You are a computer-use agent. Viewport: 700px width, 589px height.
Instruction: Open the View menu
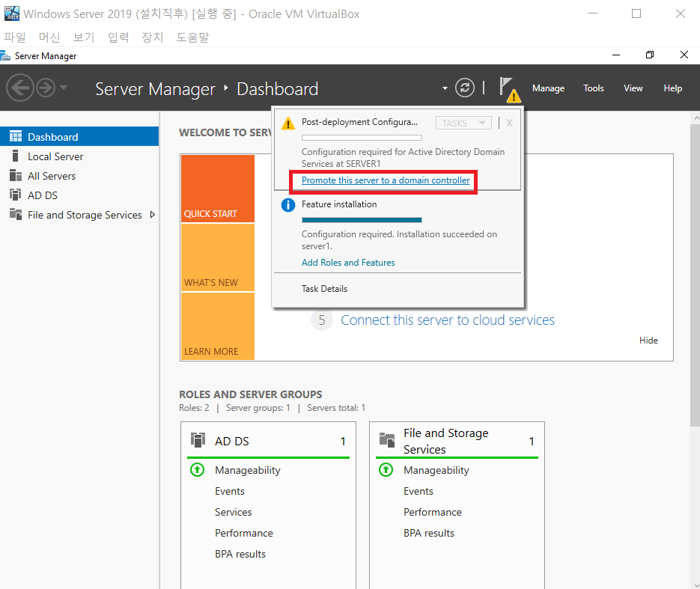[x=633, y=88]
